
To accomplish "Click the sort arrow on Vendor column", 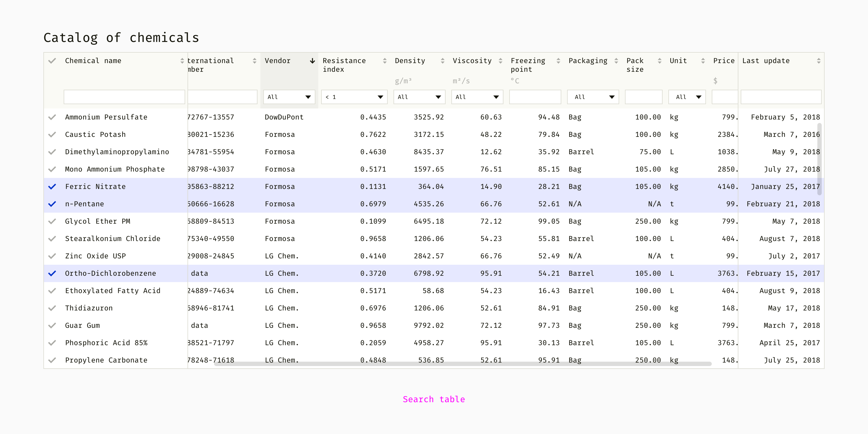I will (312, 61).
